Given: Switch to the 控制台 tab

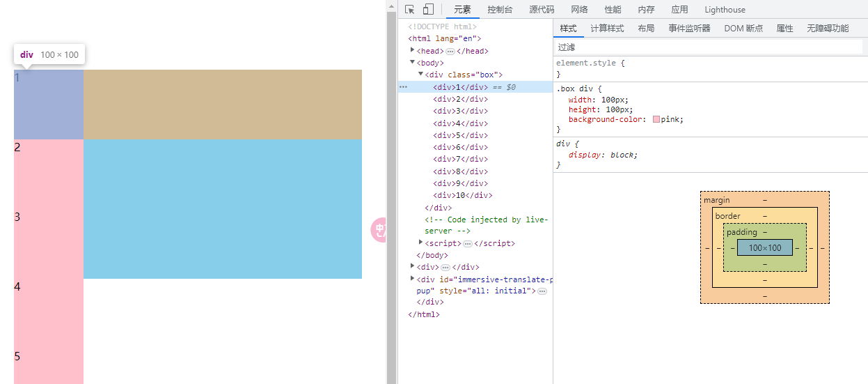Looking at the screenshot, I should (500, 9).
